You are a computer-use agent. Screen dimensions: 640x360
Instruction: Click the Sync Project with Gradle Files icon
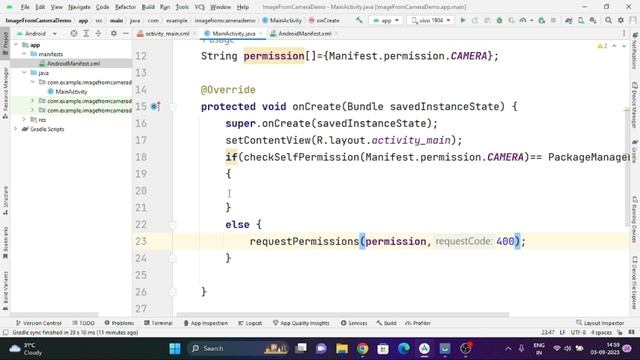568,20
